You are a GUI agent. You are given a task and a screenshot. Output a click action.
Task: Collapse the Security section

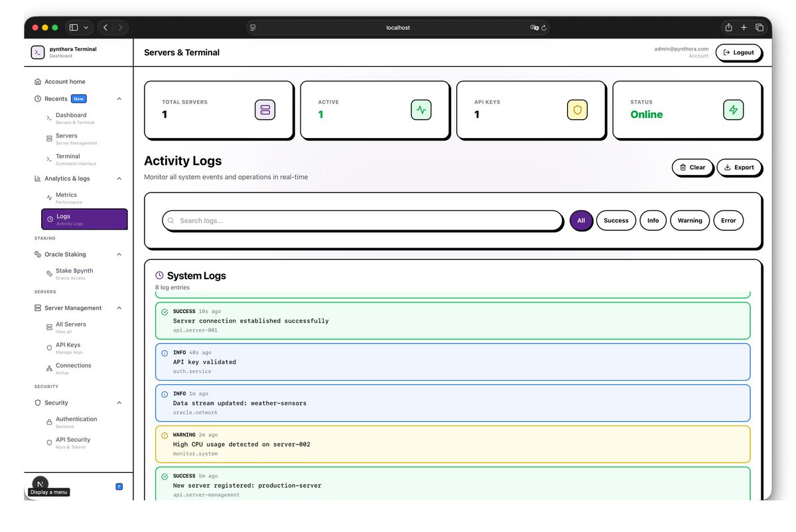(x=119, y=403)
